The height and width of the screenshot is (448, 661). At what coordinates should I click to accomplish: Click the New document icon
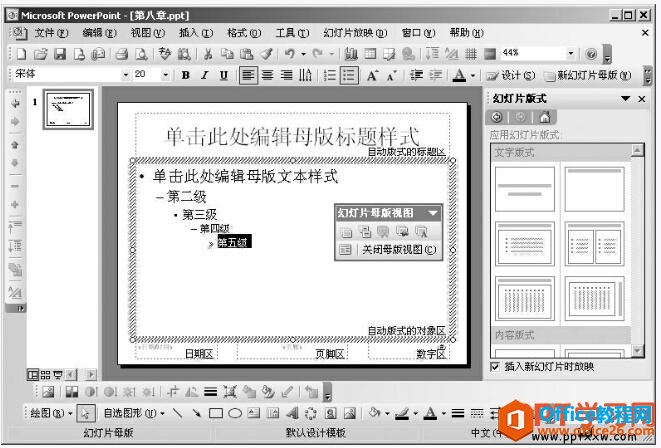click(21, 54)
